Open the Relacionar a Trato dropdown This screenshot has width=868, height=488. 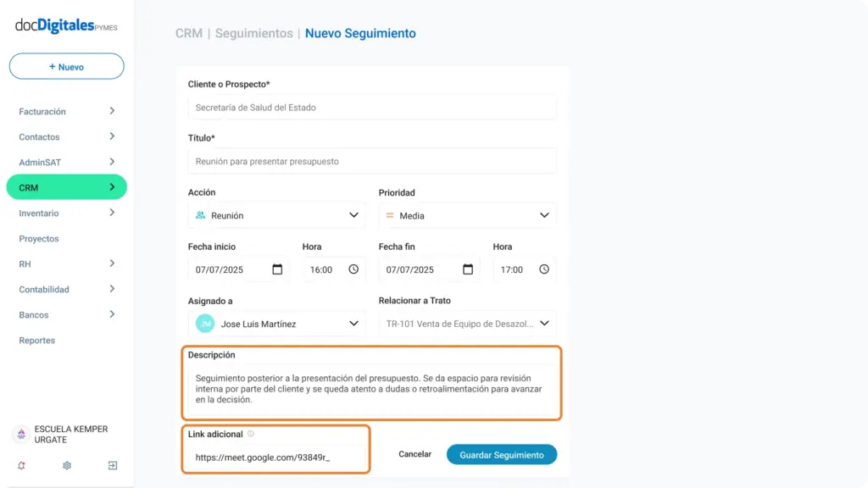pos(467,324)
